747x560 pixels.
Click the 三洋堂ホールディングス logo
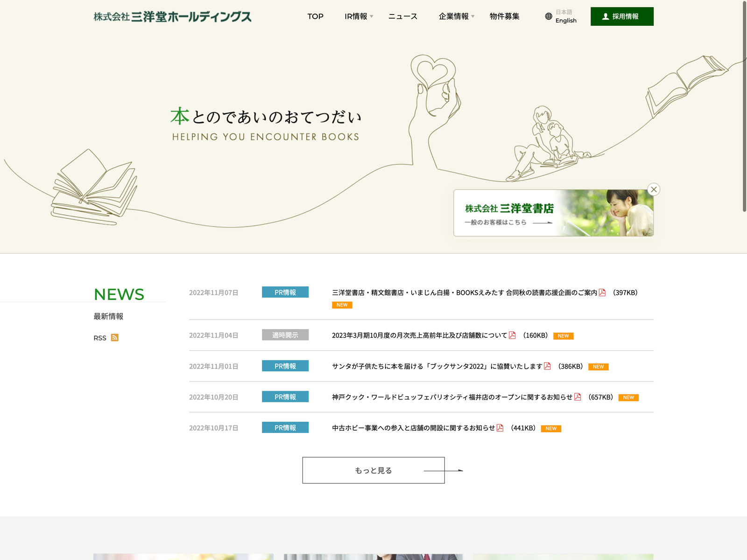tap(172, 17)
